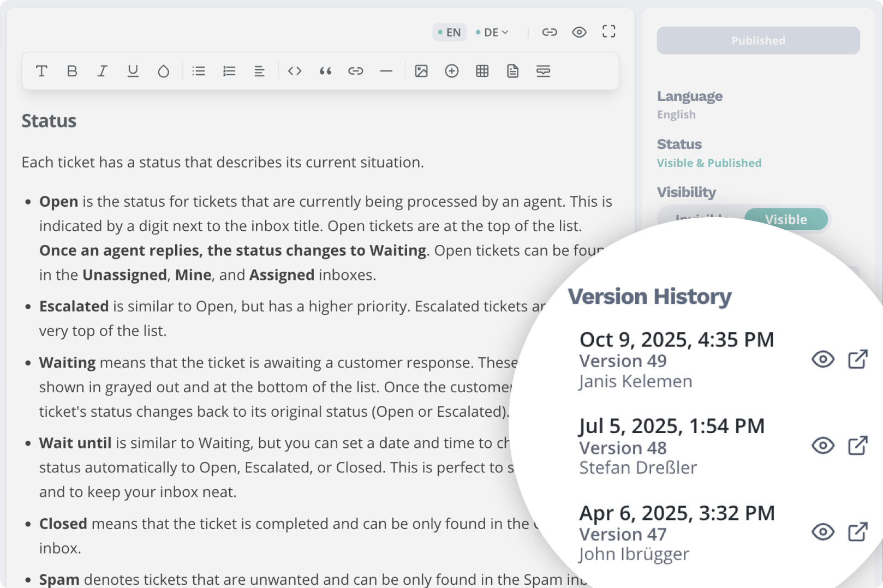Open the DE language dropdown

tap(492, 32)
